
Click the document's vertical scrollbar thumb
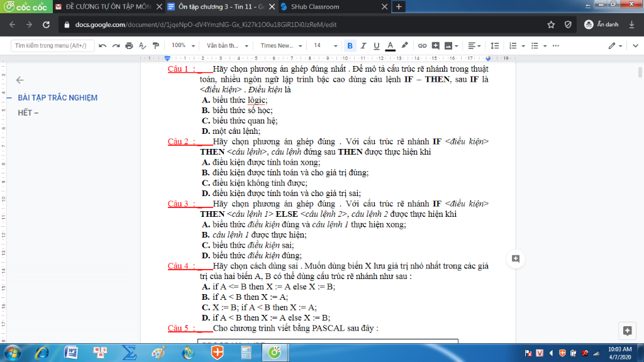640,72
